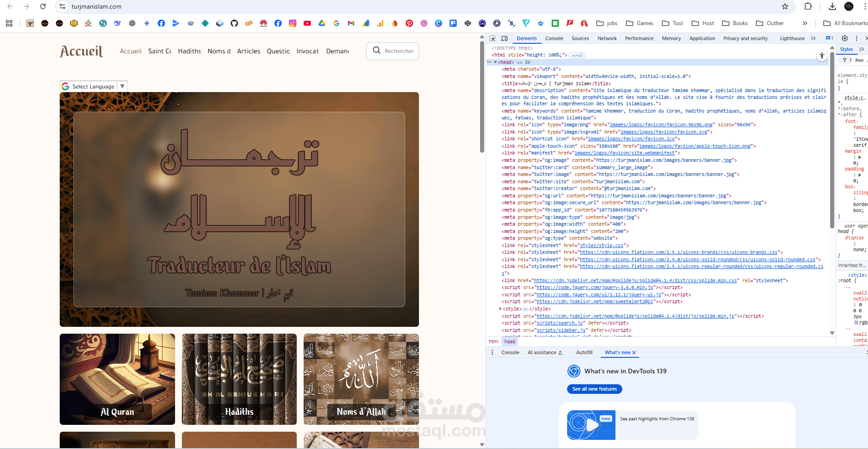Expand the style element node
868x449 pixels.
coord(500,309)
